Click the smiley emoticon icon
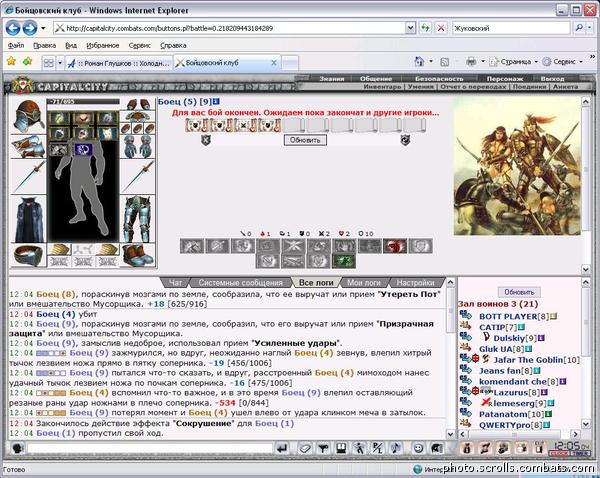Viewport: 600px width, 478px height. click(x=418, y=448)
